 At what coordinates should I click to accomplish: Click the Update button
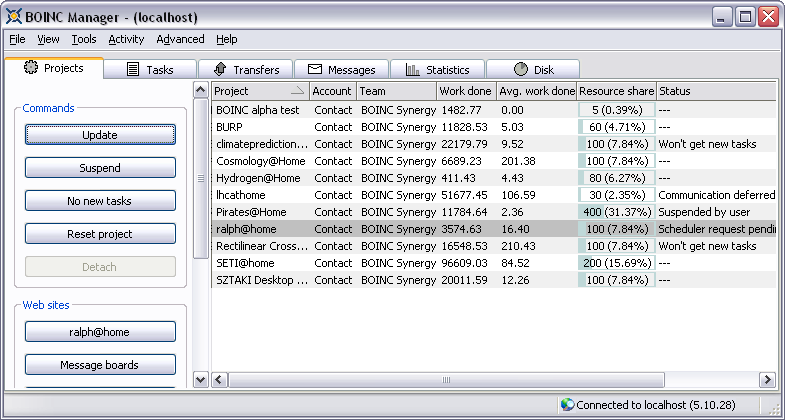(x=100, y=135)
